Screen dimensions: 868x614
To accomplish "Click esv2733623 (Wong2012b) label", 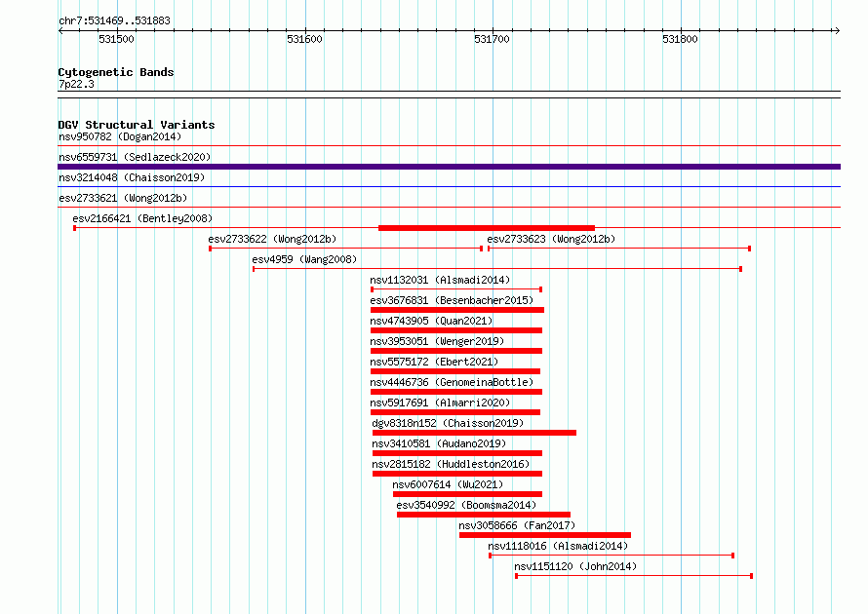I will coord(551,239).
